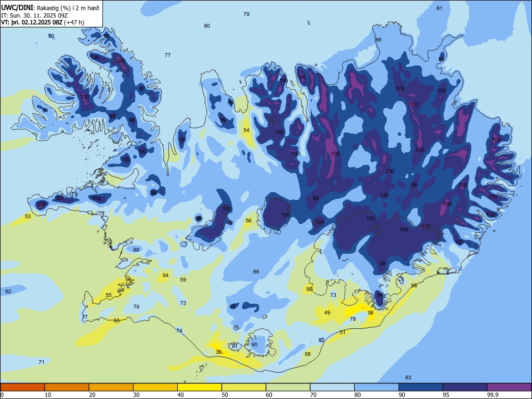The image size is (532, 399).
Task: Select the legend tick label 70
Action: pos(313,395)
